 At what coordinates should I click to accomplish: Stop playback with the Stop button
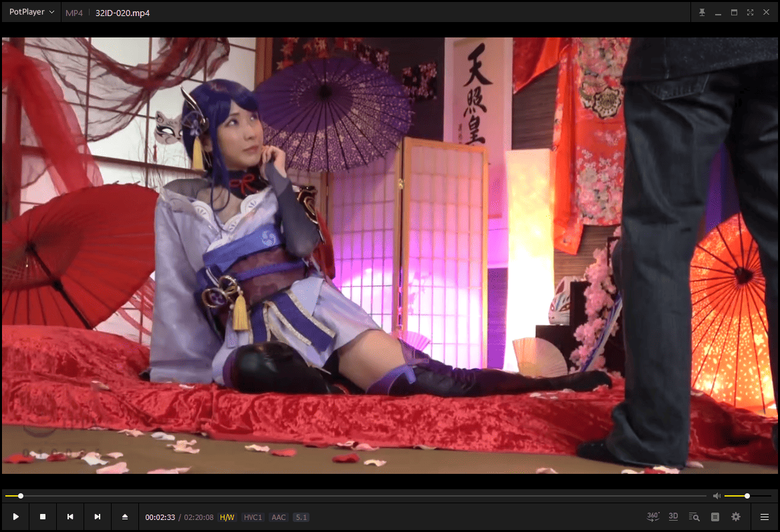43,517
